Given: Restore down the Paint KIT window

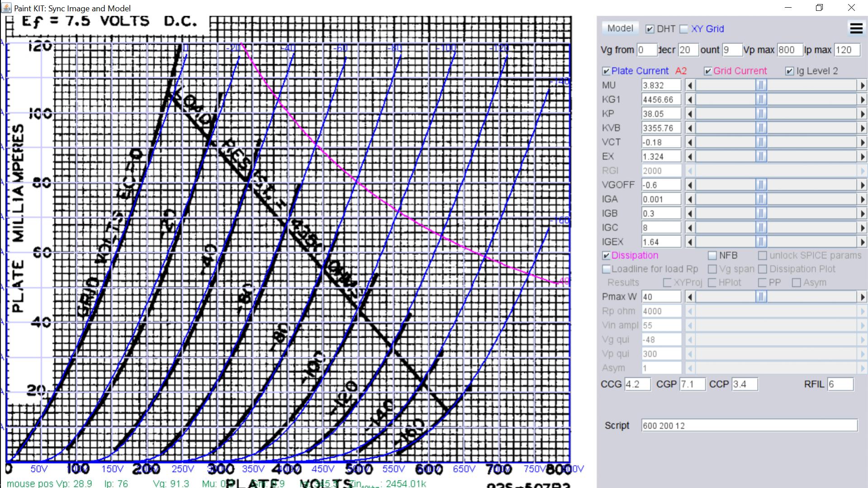Looking at the screenshot, I should 819,8.
